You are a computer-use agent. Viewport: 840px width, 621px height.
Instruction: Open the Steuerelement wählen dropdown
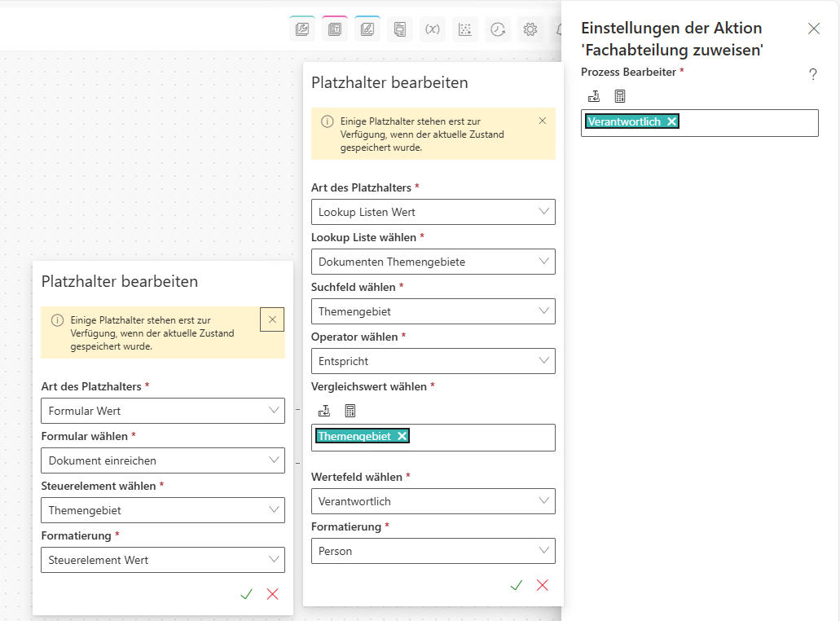click(163, 510)
